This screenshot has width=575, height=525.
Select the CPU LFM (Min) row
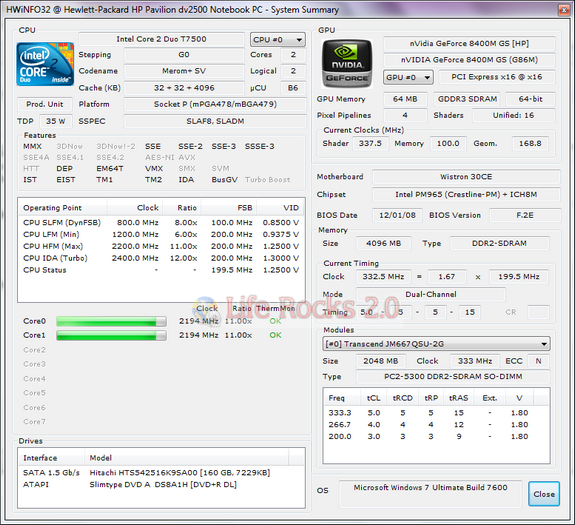161,234
